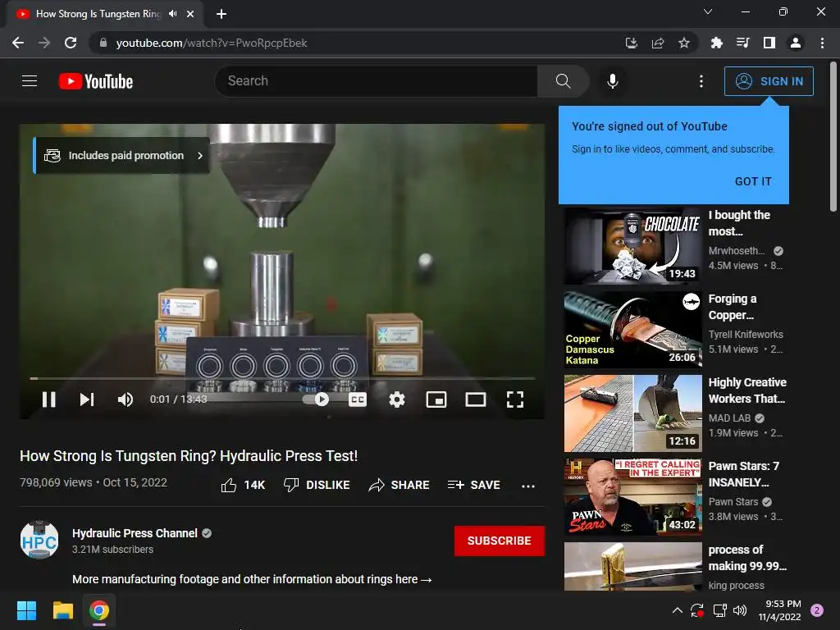Skip to the next video

87,399
